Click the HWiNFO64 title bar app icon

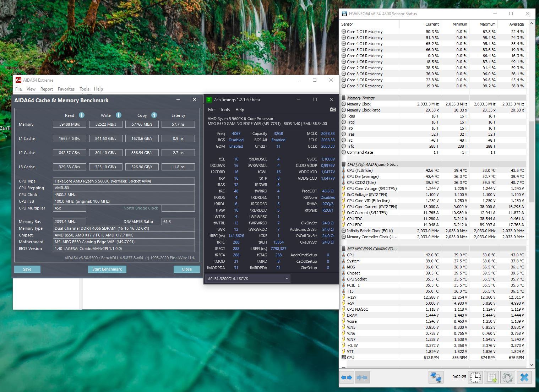344,14
